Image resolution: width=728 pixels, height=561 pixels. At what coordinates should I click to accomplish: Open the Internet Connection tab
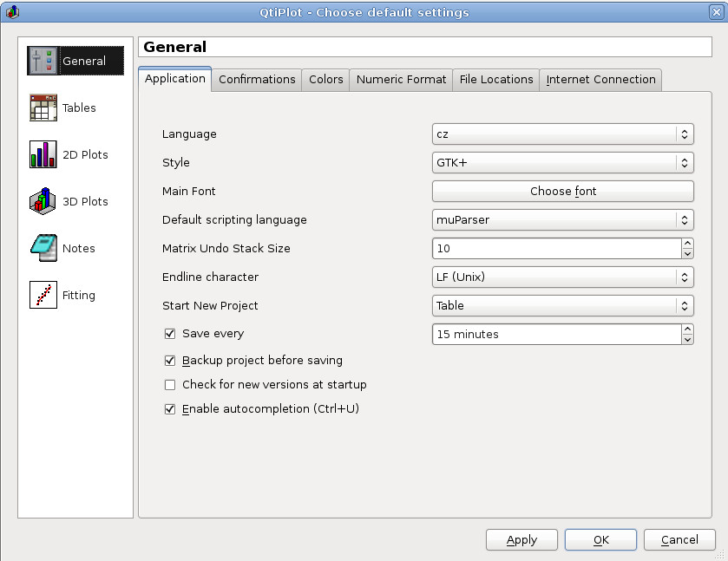(x=600, y=80)
